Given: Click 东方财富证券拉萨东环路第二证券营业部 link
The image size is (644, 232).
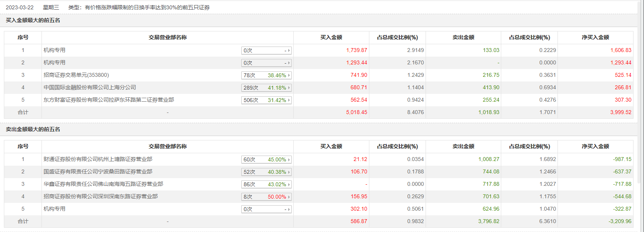Looking at the screenshot, I should 109,100.
